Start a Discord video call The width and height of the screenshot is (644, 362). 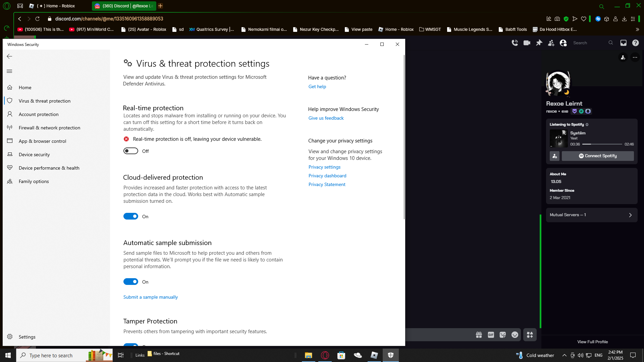(x=527, y=43)
